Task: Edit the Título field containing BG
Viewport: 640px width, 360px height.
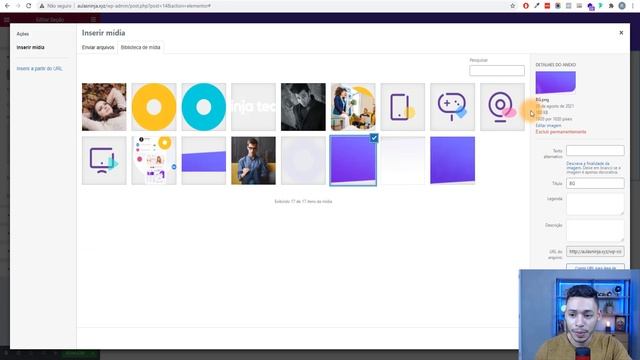Action: (x=595, y=183)
